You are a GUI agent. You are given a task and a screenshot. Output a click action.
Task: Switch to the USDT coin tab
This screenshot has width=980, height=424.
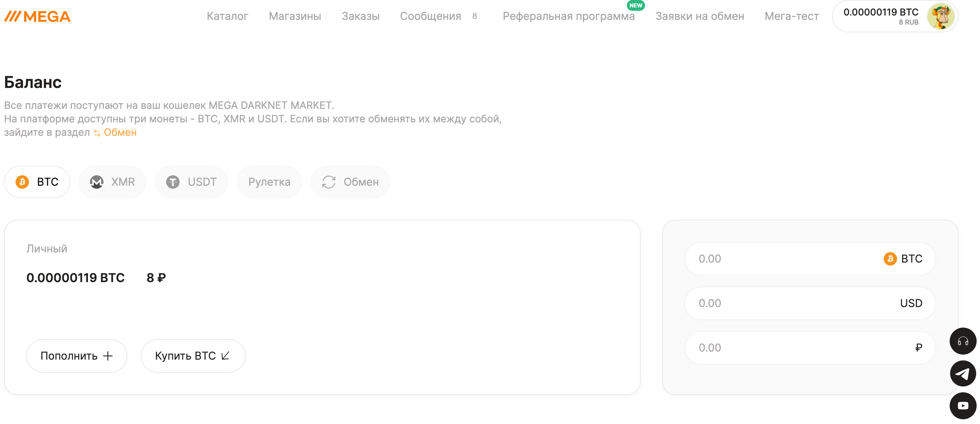click(x=191, y=182)
